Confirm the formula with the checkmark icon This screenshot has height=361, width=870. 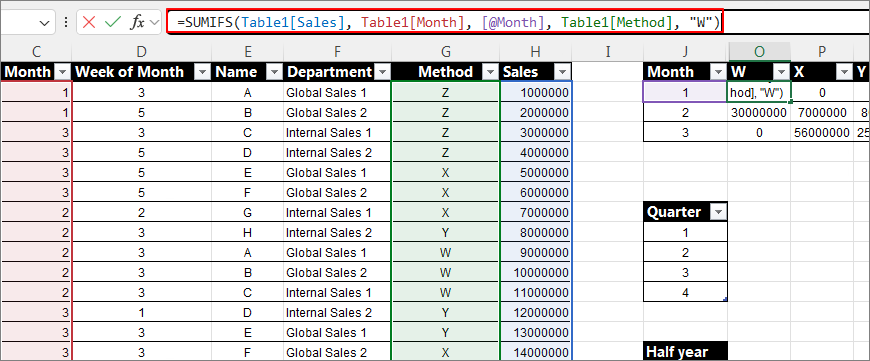click(113, 22)
